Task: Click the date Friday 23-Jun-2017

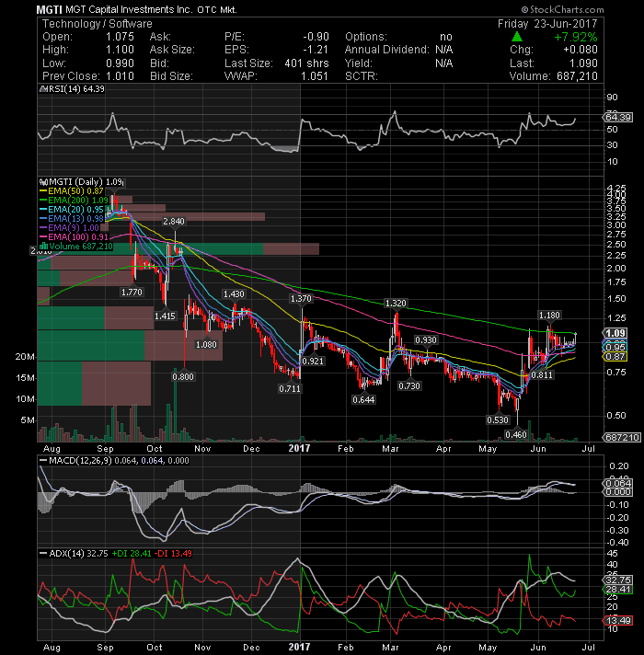Action: [547, 24]
